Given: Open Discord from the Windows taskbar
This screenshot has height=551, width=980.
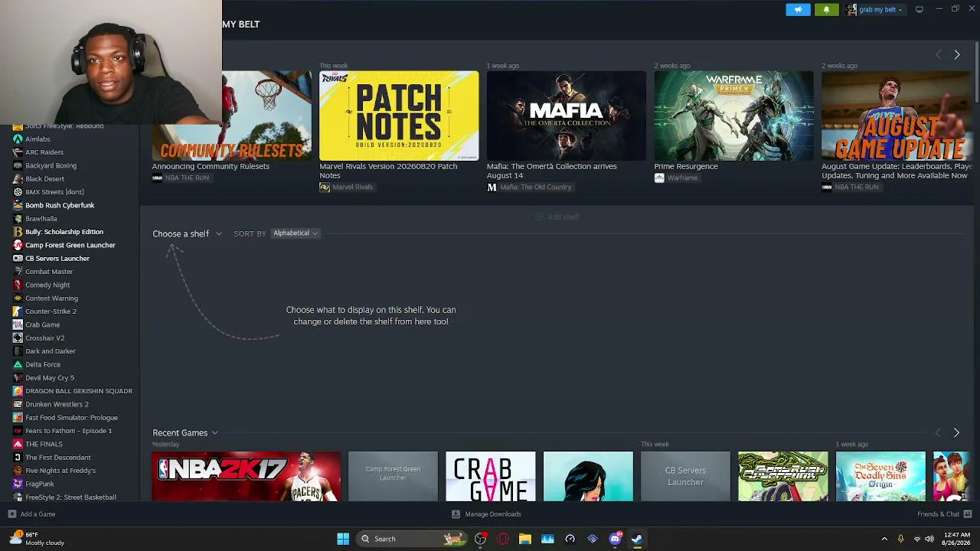Looking at the screenshot, I should 615,539.
